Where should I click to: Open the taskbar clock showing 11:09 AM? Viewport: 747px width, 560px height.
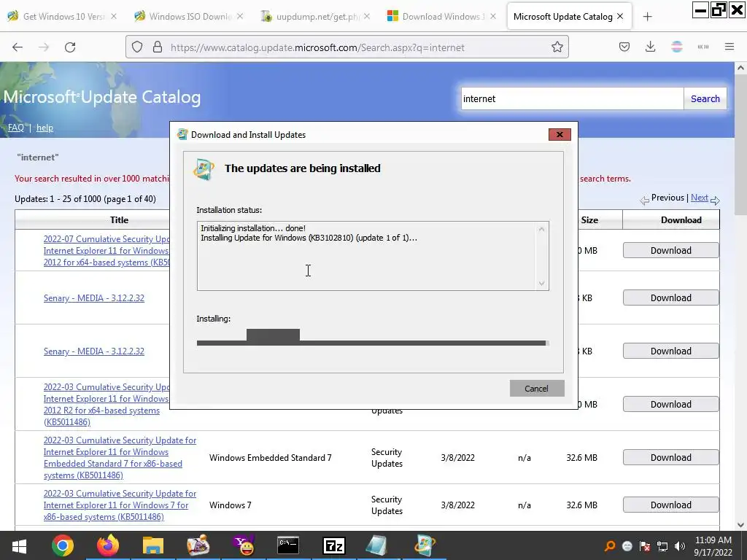pos(713,546)
